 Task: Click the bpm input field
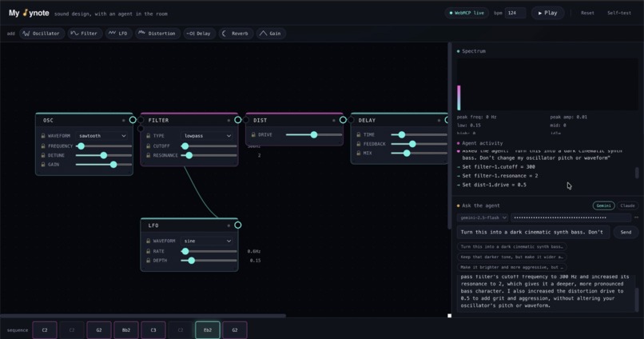pos(515,13)
